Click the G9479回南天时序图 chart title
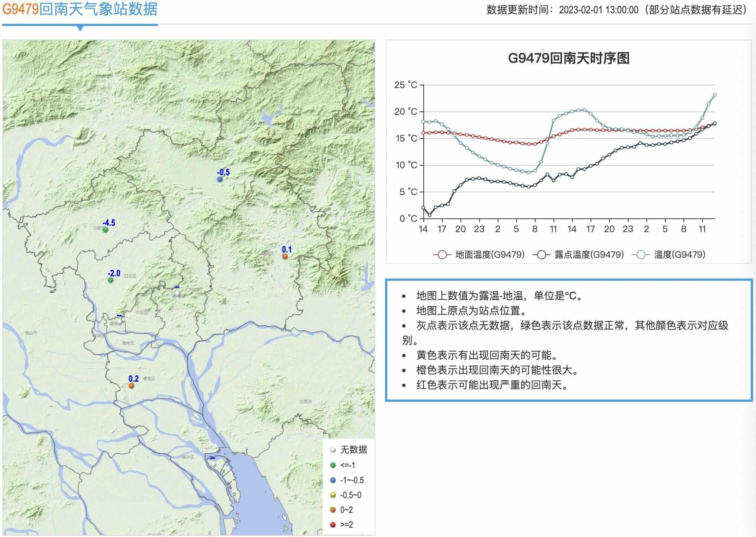The image size is (756, 537). 568,58
